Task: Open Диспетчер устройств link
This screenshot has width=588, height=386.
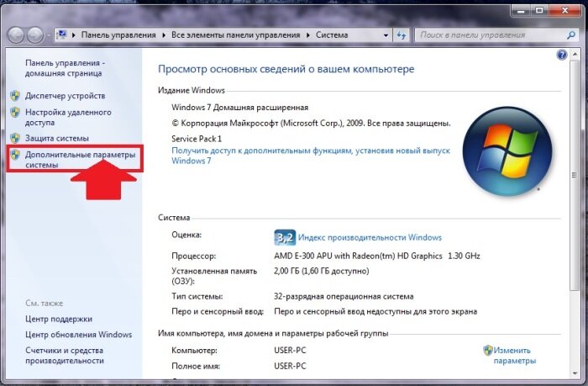Action: tap(66, 96)
